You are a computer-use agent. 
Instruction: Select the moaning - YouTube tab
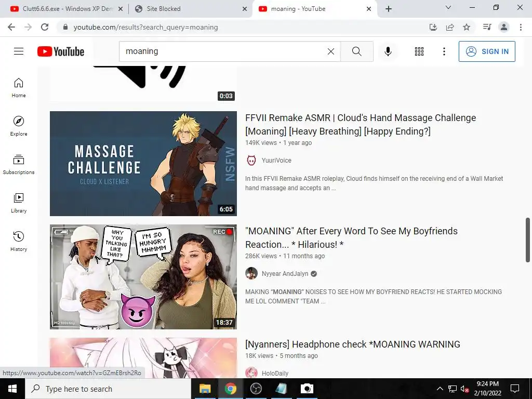point(314,9)
